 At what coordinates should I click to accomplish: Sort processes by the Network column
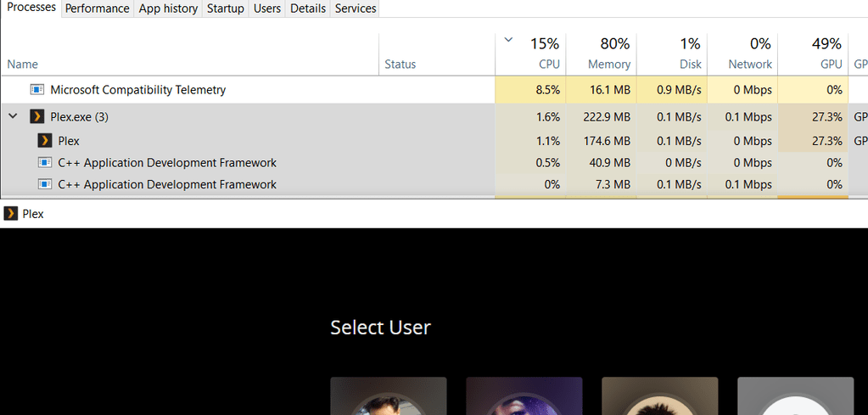click(742, 53)
